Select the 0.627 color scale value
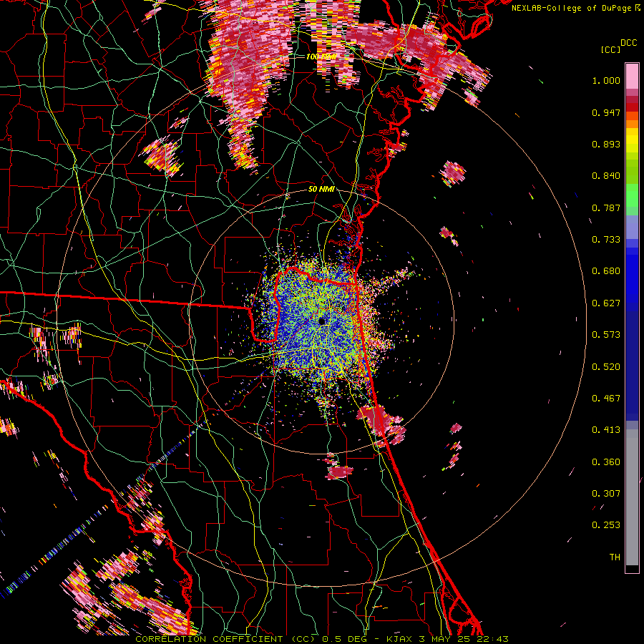This screenshot has width=644, height=644. click(x=606, y=303)
